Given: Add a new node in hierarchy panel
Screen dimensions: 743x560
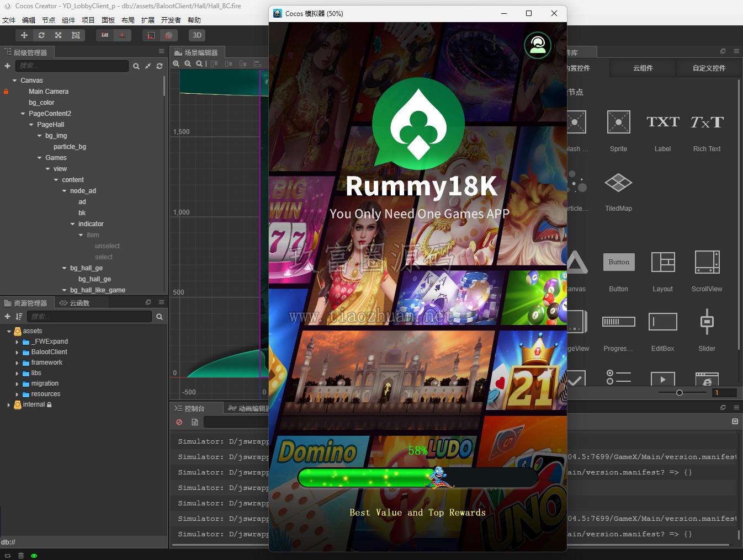Looking at the screenshot, I should (7, 66).
